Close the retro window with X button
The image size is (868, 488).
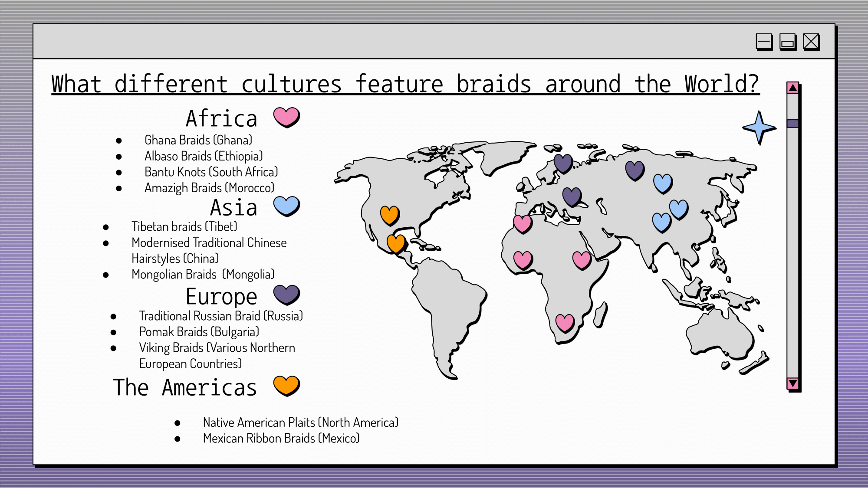tap(811, 42)
